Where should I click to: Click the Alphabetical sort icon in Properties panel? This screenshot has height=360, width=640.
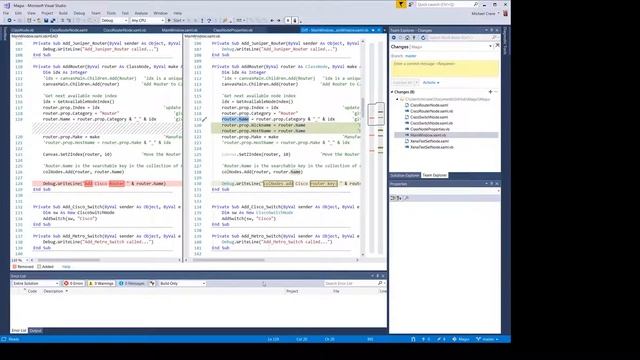(x=399, y=198)
